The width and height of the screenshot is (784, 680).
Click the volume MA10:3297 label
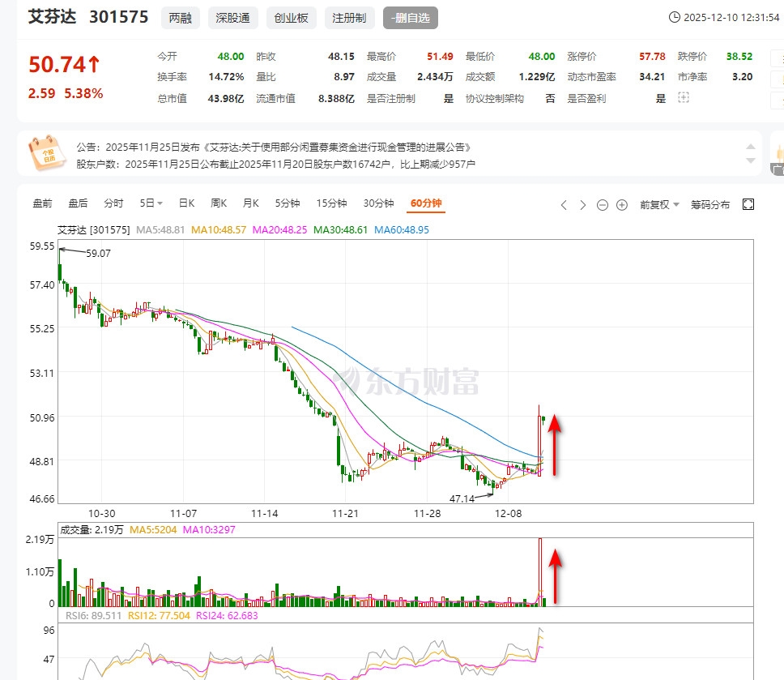209,529
